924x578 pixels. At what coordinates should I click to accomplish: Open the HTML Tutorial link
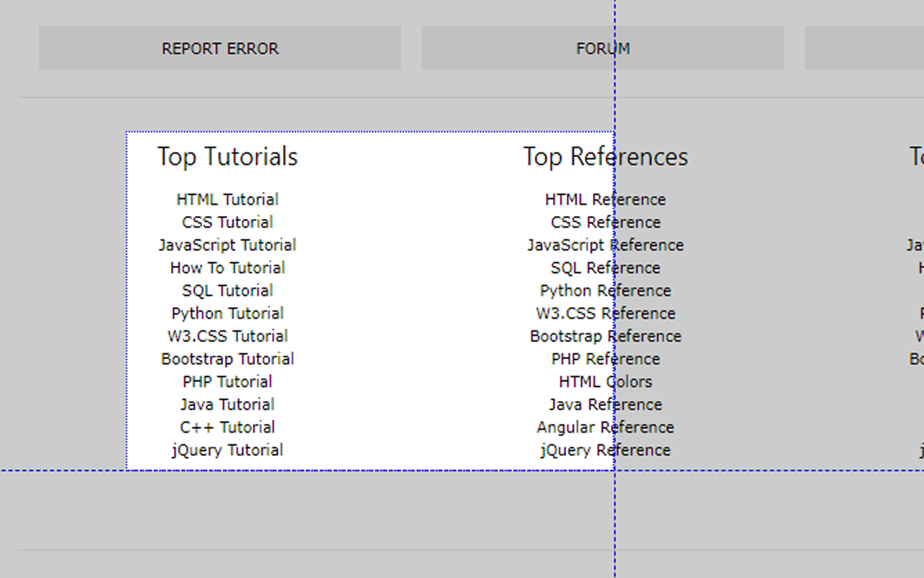227,199
